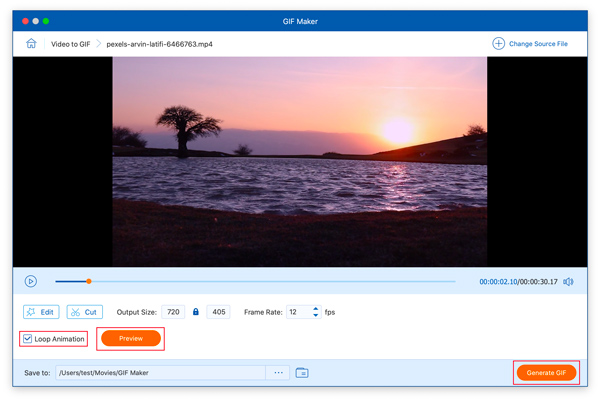This screenshot has width=600, height=401.
Task: Open the Cut tool
Action: pos(85,312)
